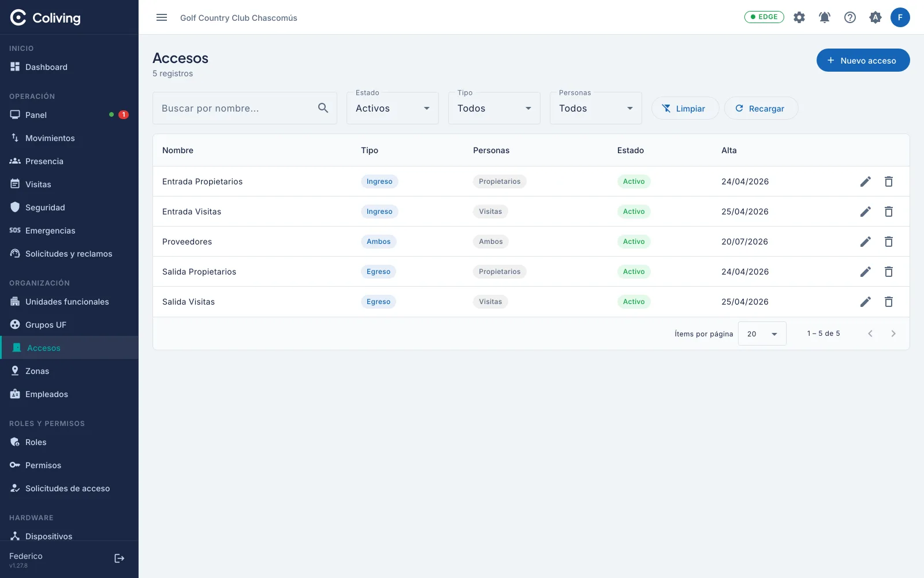
Task: Delete the Salida Propietarios access
Action: coord(889,272)
